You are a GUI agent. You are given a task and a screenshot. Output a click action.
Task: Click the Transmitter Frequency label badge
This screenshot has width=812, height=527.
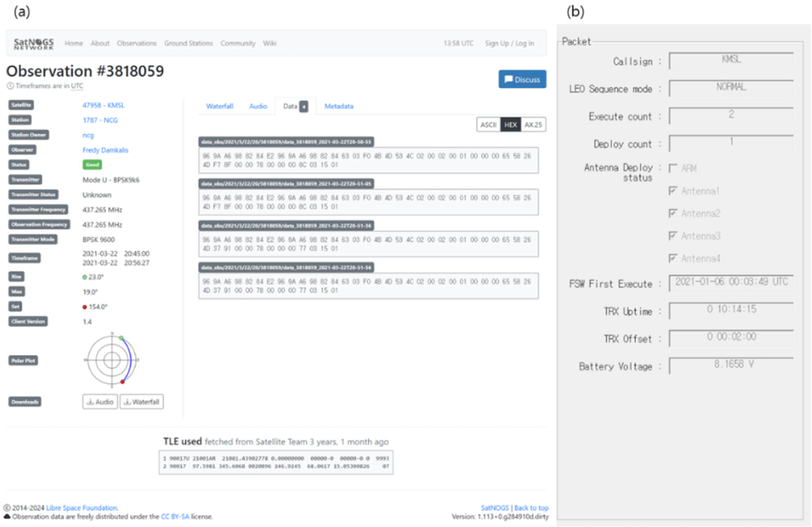pos(38,209)
